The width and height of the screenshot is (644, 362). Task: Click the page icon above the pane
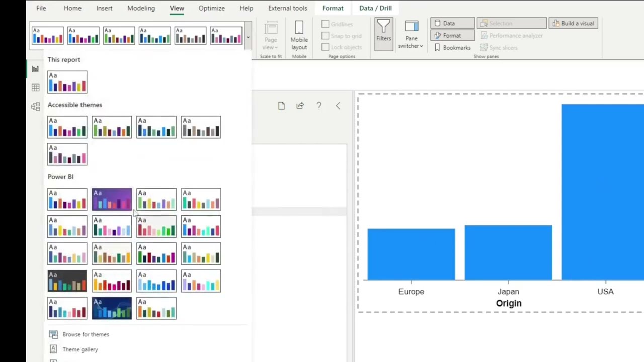click(281, 106)
